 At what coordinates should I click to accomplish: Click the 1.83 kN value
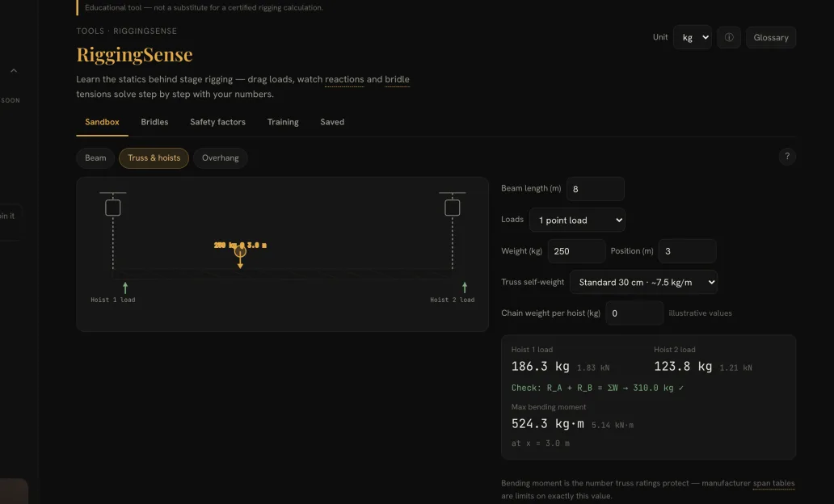pyautogui.click(x=593, y=367)
